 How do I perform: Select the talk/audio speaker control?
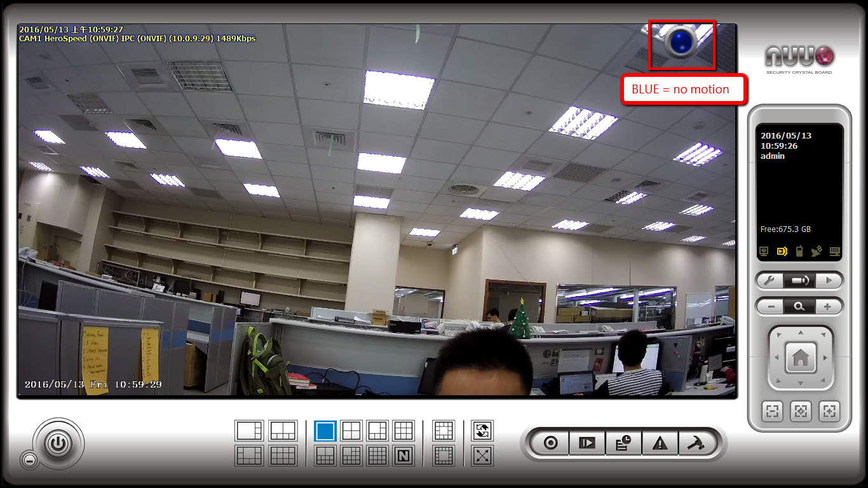[800, 280]
